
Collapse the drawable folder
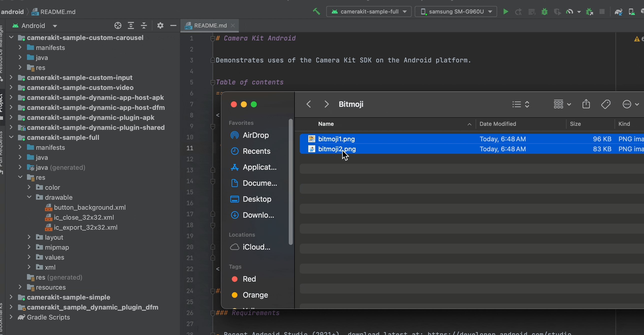click(29, 197)
